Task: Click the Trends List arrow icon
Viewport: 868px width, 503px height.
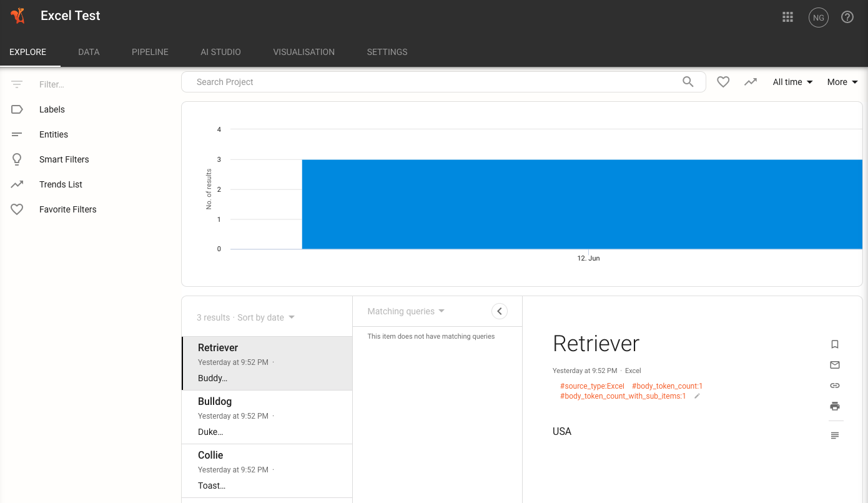Action: (x=17, y=184)
